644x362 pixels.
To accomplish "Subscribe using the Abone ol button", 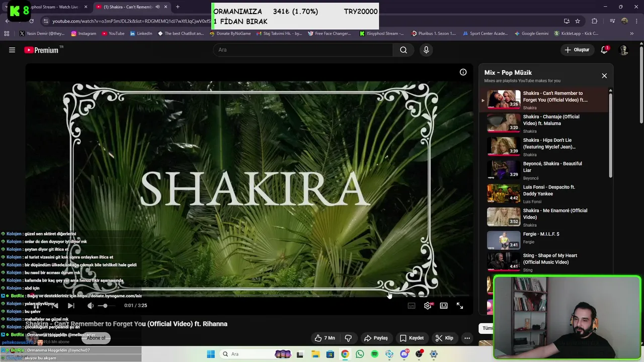I will (96, 338).
